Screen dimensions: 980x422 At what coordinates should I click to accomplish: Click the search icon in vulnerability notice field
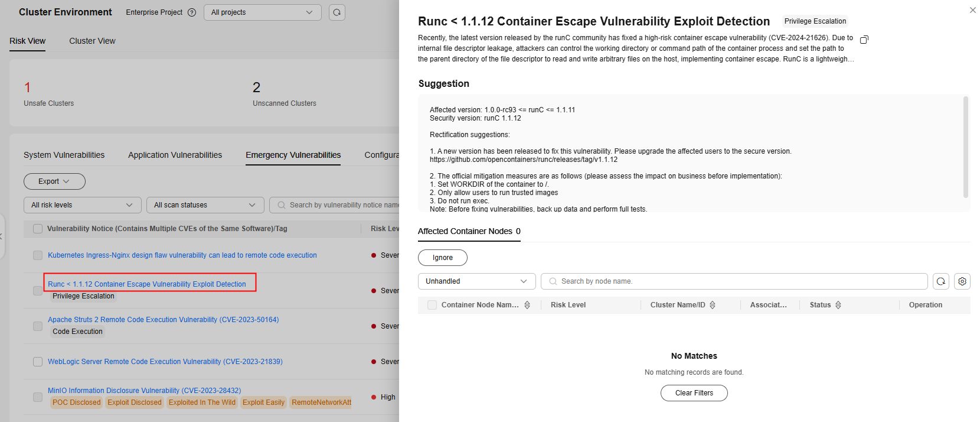point(282,205)
